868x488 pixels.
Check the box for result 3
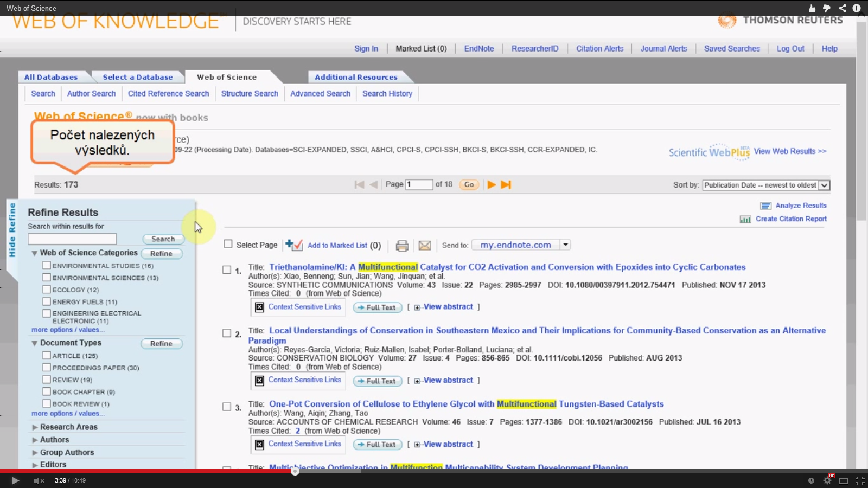227,407
